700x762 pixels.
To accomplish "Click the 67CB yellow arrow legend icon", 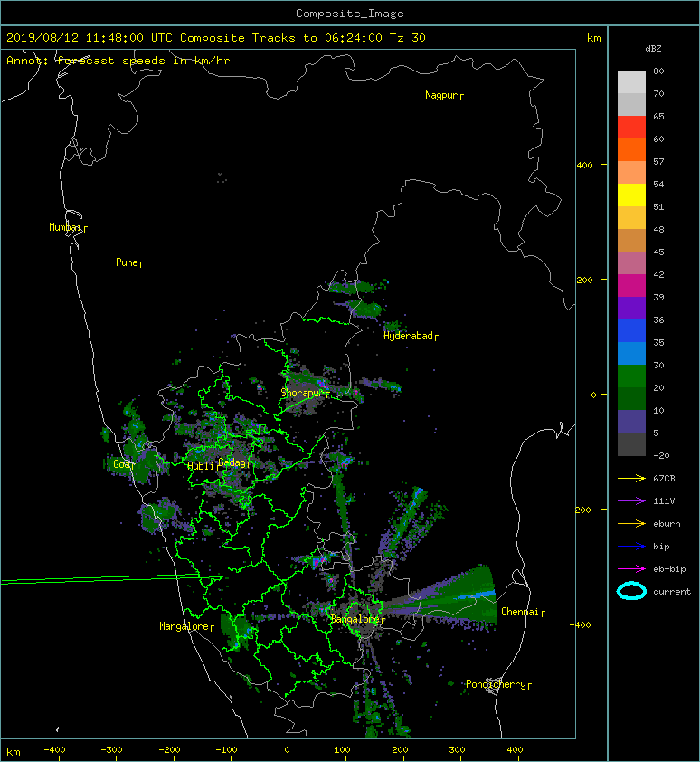I will 631,479.
